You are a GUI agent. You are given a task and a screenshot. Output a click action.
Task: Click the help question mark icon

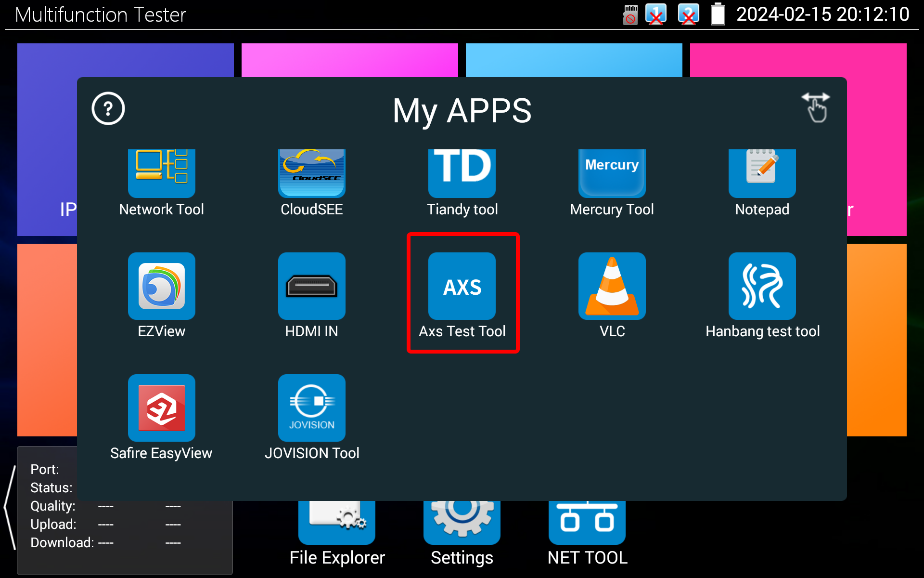pyautogui.click(x=108, y=108)
